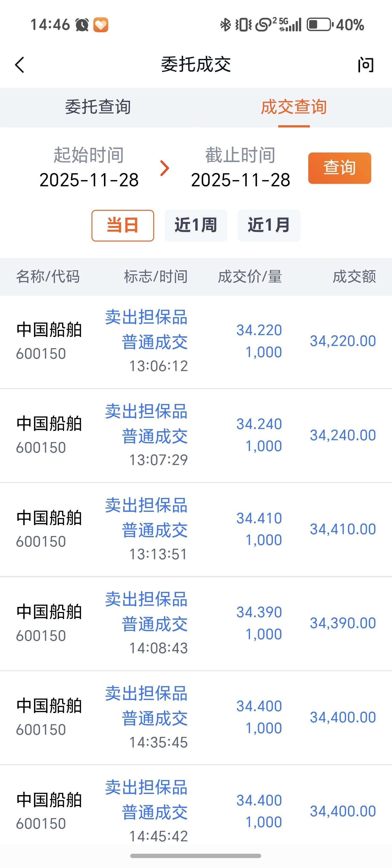Switch to the 委托查询 tab
This screenshot has height=868, width=392.
point(98,107)
